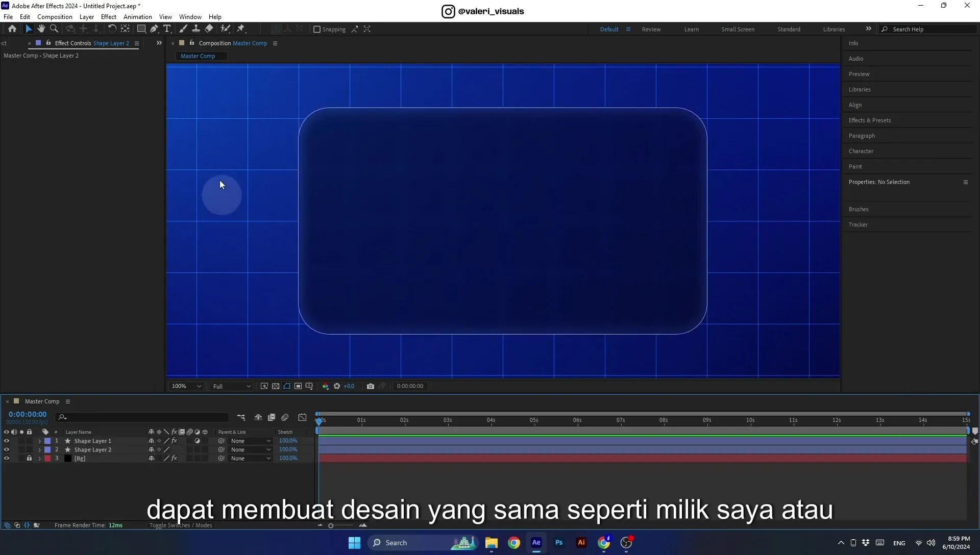This screenshot has width=980, height=555.
Task: Select the Type text tool
Action: point(167,29)
